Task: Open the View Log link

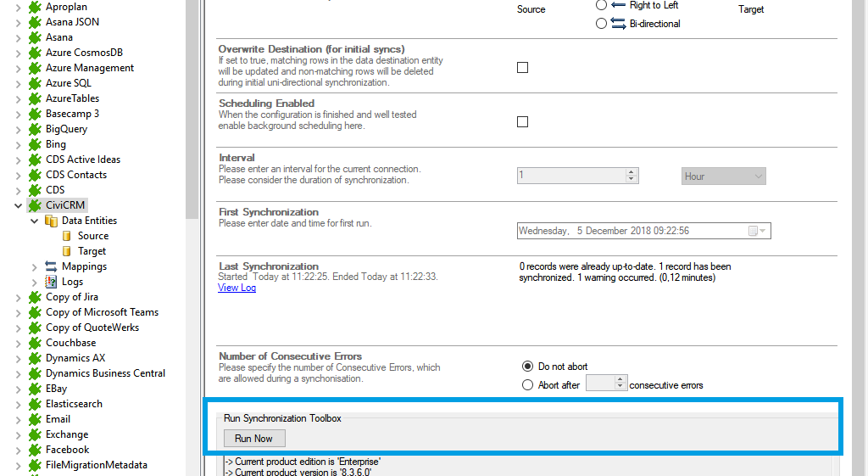Action: pyautogui.click(x=236, y=288)
